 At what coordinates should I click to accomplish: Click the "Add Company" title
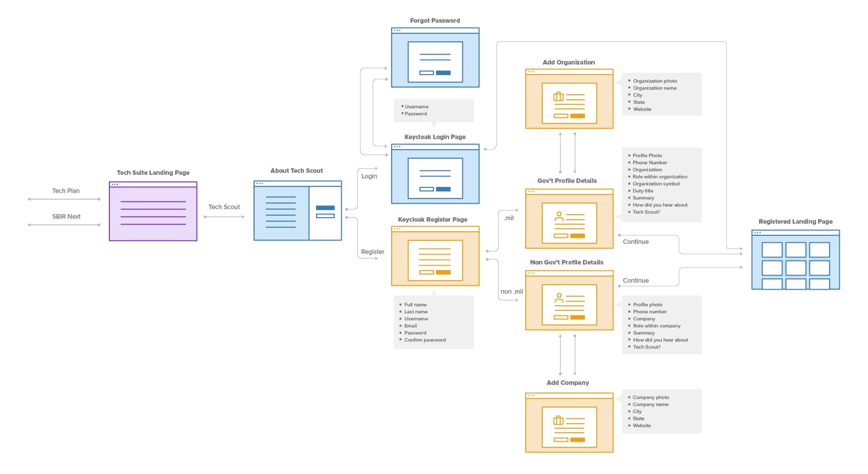click(x=568, y=383)
